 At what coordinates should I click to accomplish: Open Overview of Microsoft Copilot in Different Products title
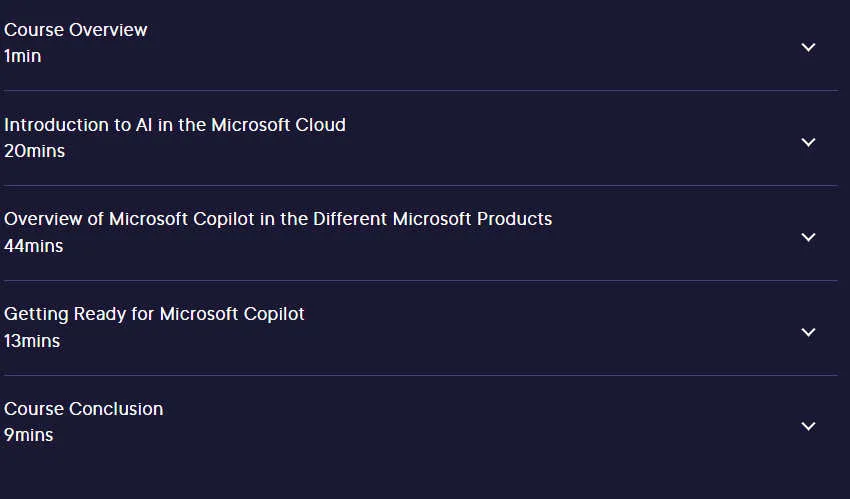(x=278, y=219)
